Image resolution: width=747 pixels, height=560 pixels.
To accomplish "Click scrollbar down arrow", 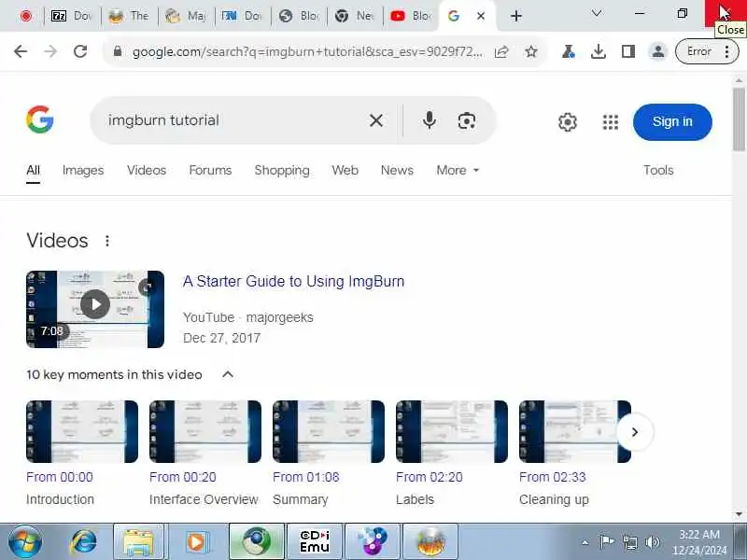I will (x=739, y=514).
